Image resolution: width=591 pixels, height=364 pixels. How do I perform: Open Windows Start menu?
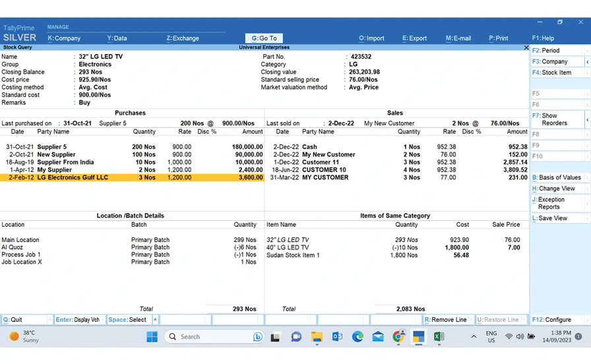pyautogui.click(x=152, y=336)
